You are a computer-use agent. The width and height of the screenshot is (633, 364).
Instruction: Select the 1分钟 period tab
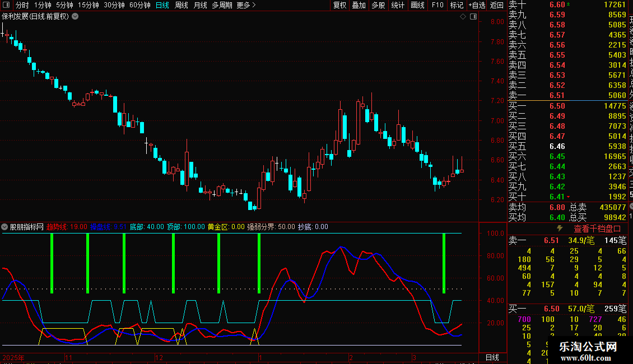pos(43,5)
